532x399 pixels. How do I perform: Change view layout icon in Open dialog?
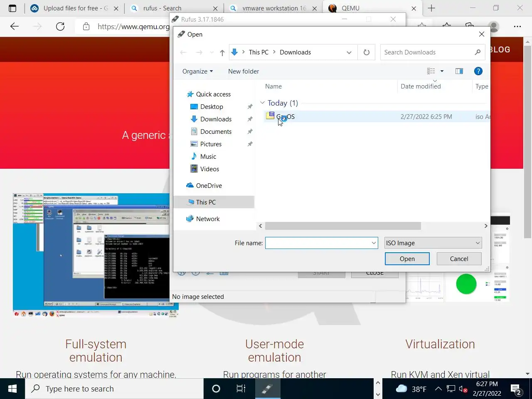click(431, 71)
